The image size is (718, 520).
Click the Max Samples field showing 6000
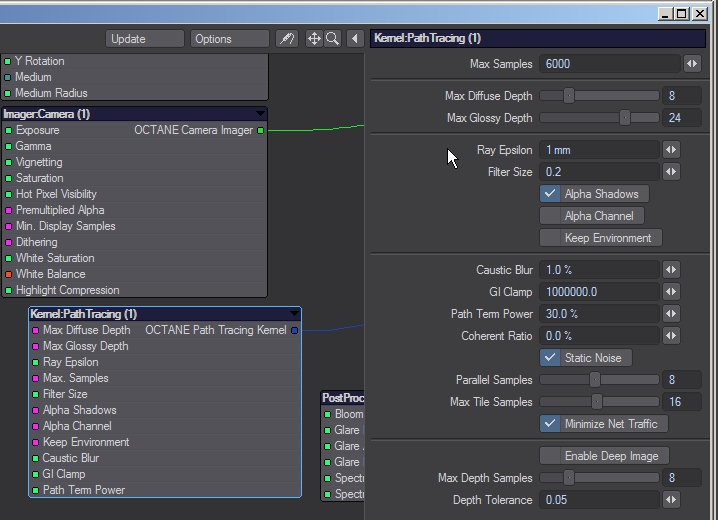pos(610,64)
